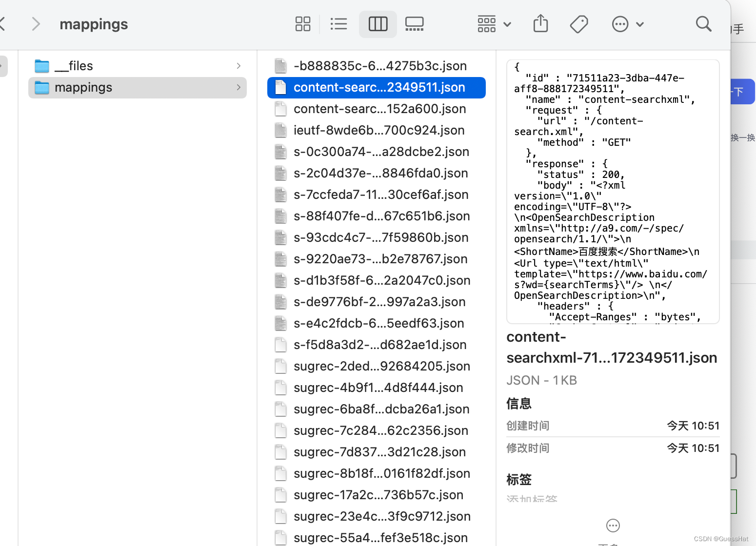Select sugrec-7c284...62c2356.json file
The height and width of the screenshot is (546, 756).
point(377,430)
